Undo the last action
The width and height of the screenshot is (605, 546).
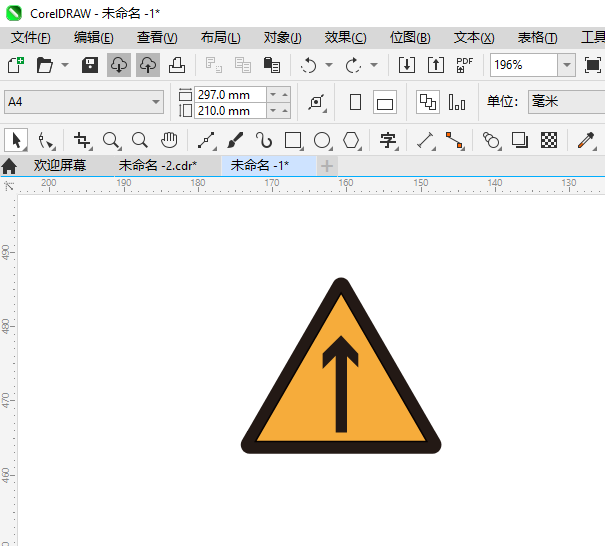tap(309, 65)
